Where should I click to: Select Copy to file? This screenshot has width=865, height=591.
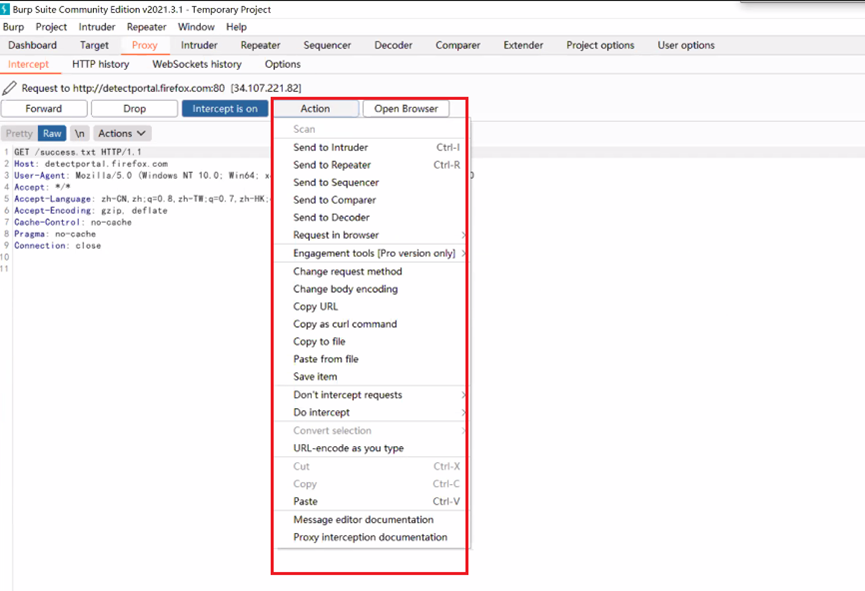click(x=371, y=342)
